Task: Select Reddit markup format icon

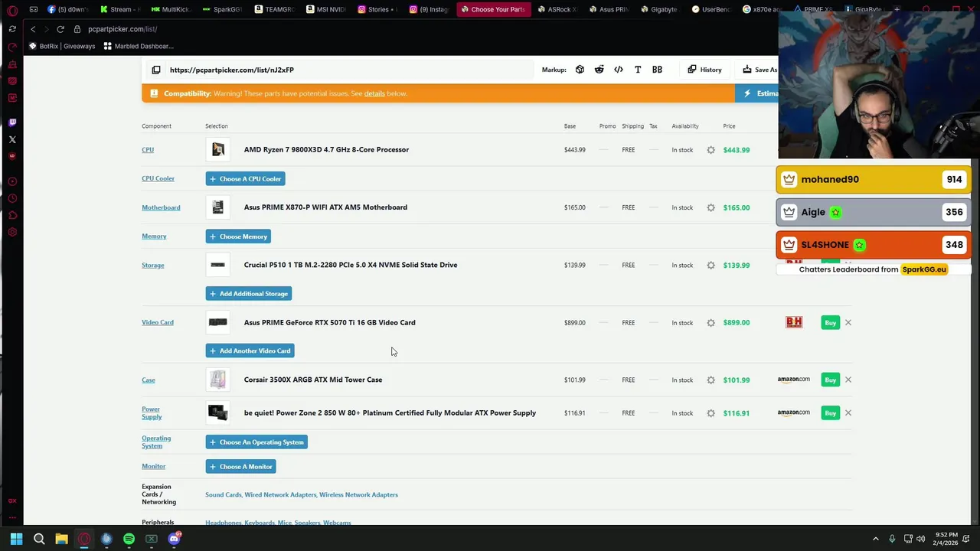Action: tap(599, 70)
